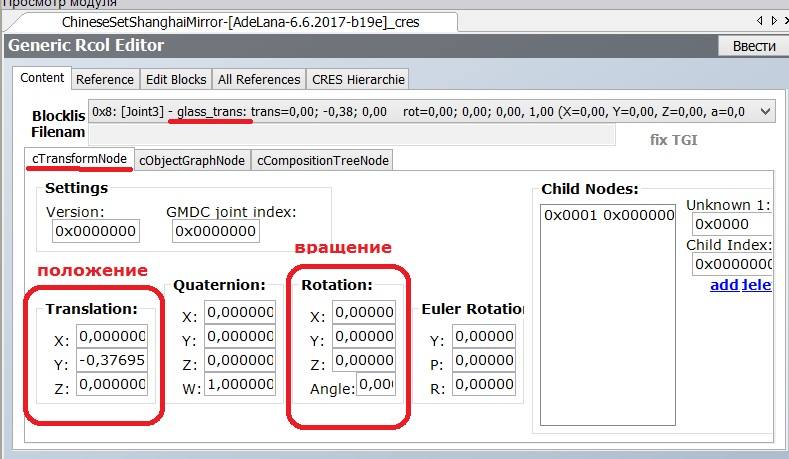Go to the All References tab

point(259,79)
